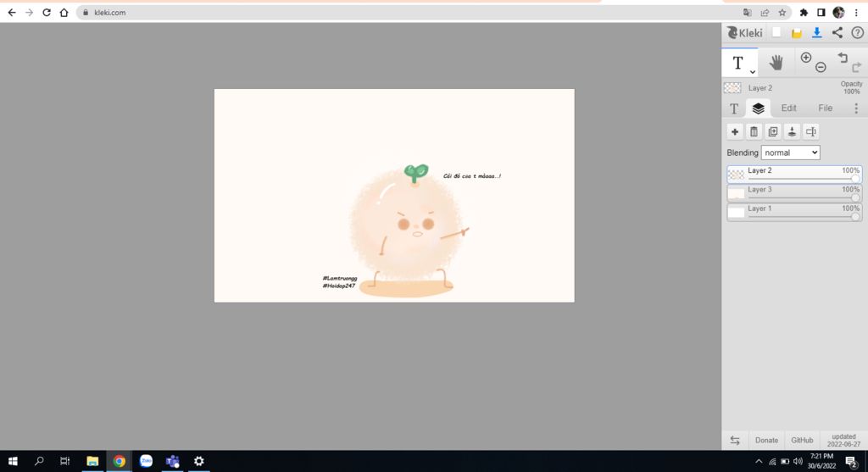Adjust Layer 3 opacity slider handle
The image size is (868, 472).
[x=856, y=197]
